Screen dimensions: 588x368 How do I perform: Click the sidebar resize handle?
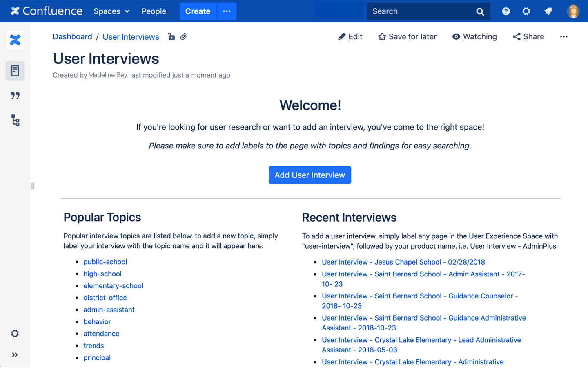[33, 186]
